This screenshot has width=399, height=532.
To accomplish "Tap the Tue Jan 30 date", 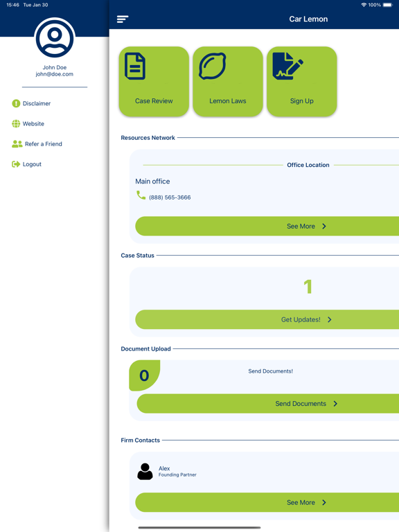I will point(35,5).
